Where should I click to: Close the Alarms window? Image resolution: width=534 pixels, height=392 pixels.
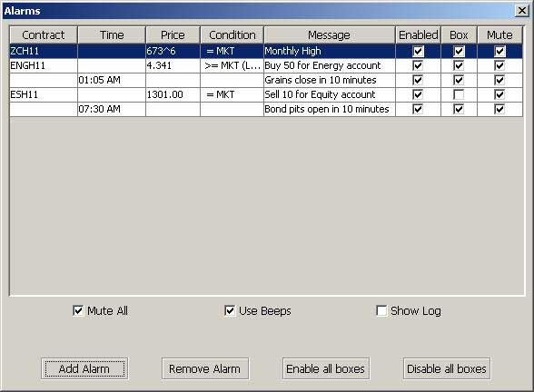click(521, 11)
